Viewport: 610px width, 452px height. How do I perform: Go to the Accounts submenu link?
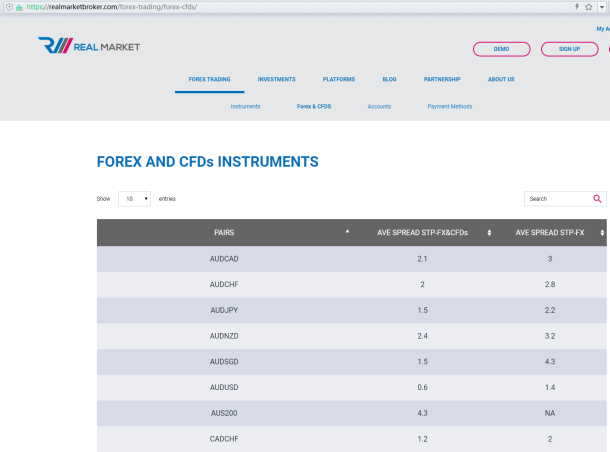point(379,107)
